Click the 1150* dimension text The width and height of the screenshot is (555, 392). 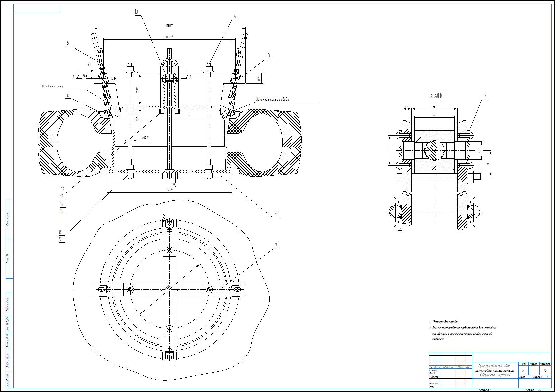click(x=169, y=25)
